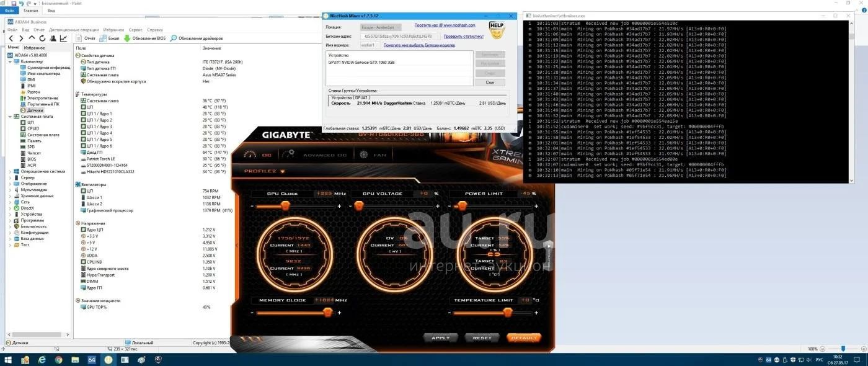Click the AIDA64 forward navigation arrow

[x=21, y=38]
